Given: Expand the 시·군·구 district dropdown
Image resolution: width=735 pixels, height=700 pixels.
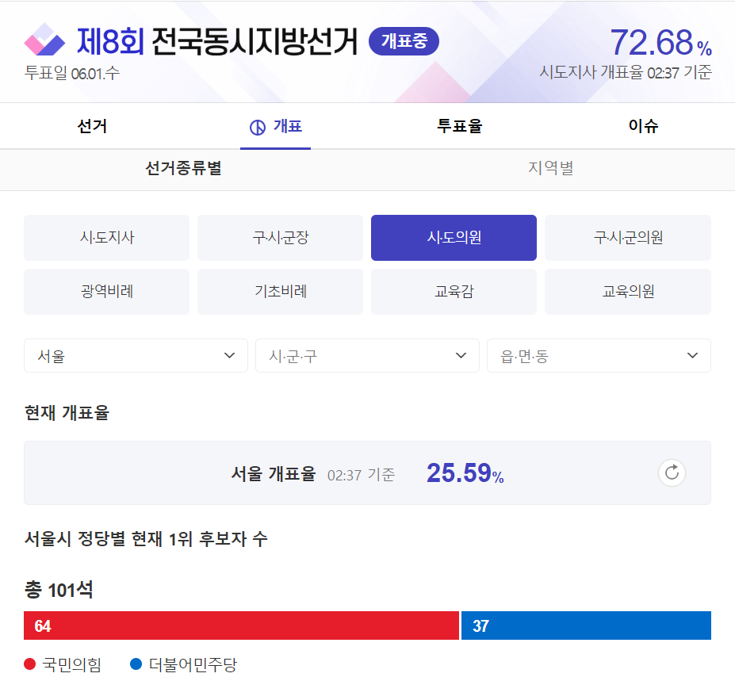Looking at the screenshot, I should (367, 356).
